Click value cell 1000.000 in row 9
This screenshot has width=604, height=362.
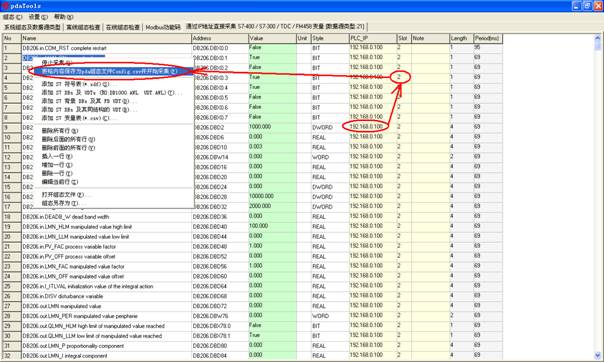point(272,127)
